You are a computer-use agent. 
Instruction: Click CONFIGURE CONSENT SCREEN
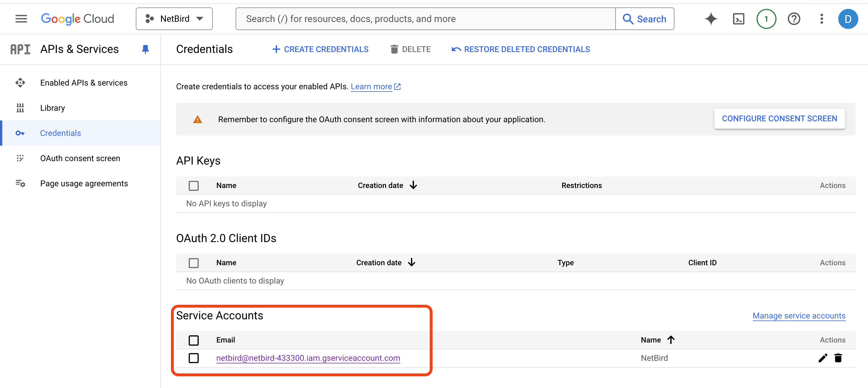[x=779, y=118]
